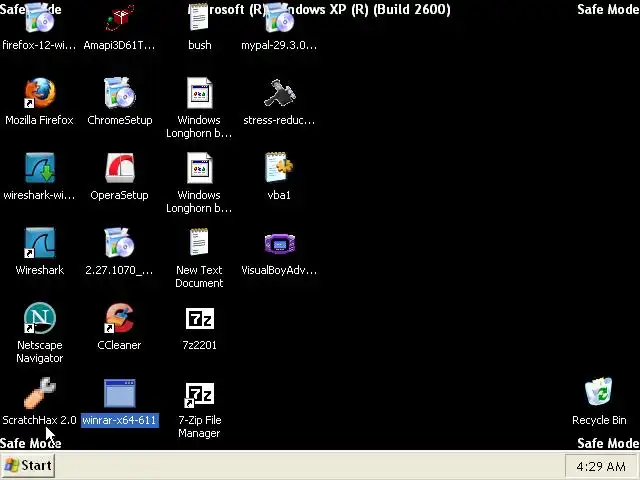Click the Recycle Bin label text
The width and height of the screenshot is (640, 480).
coord(599,420)
